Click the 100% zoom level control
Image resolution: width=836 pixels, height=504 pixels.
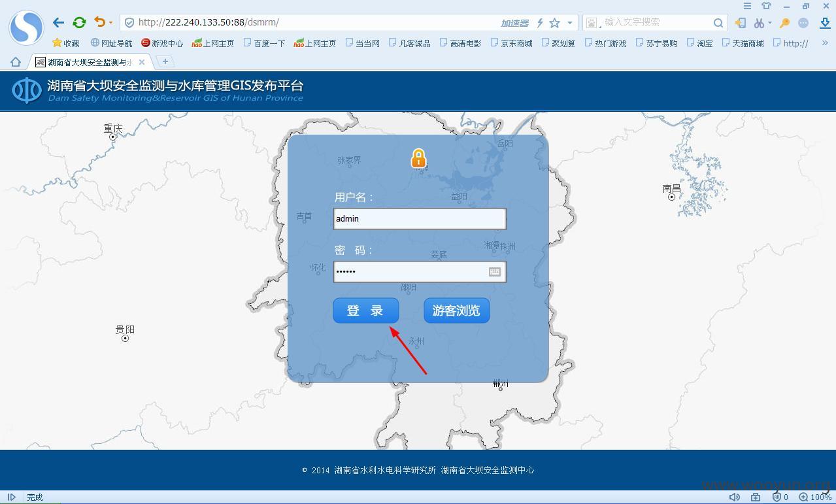click(815, 497)
